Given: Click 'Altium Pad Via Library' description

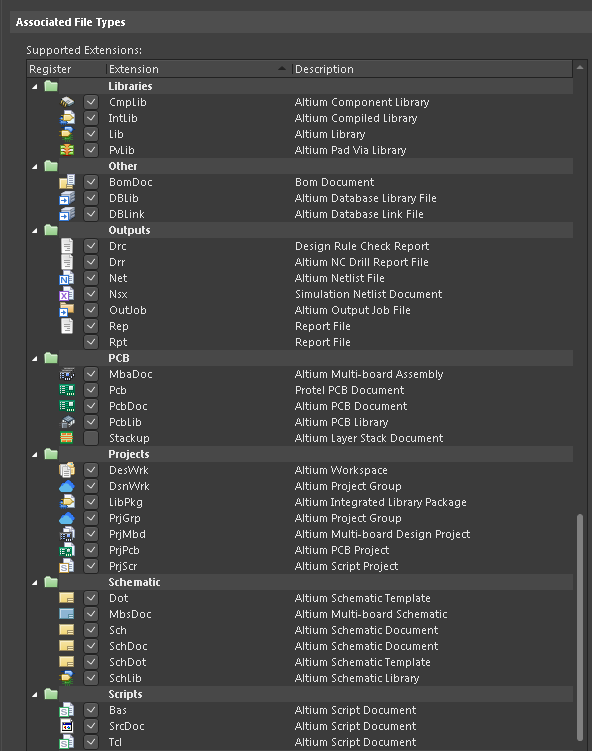Looking at the screenshot, I should point(350,150).
